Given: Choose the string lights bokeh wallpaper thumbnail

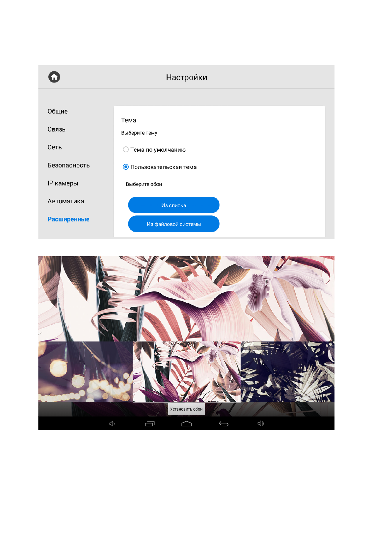Looking at the screenshot, I should pyautogui.click(x=85, y=372).
